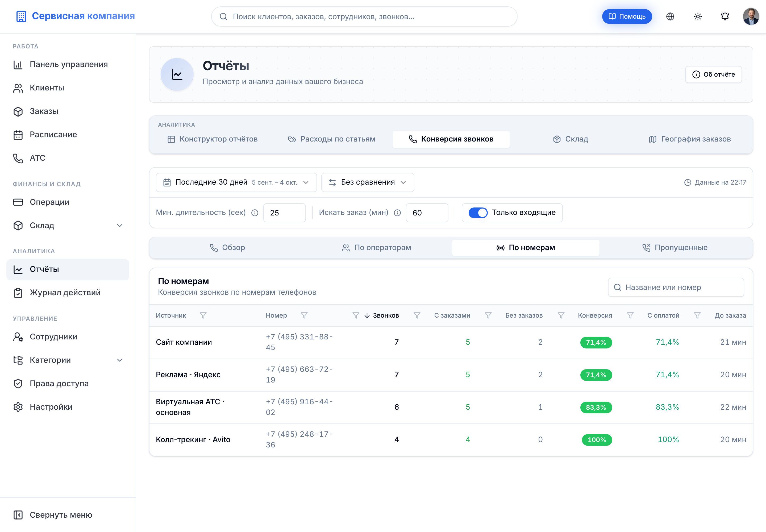Click the Об отчёте button

[713, 74]
